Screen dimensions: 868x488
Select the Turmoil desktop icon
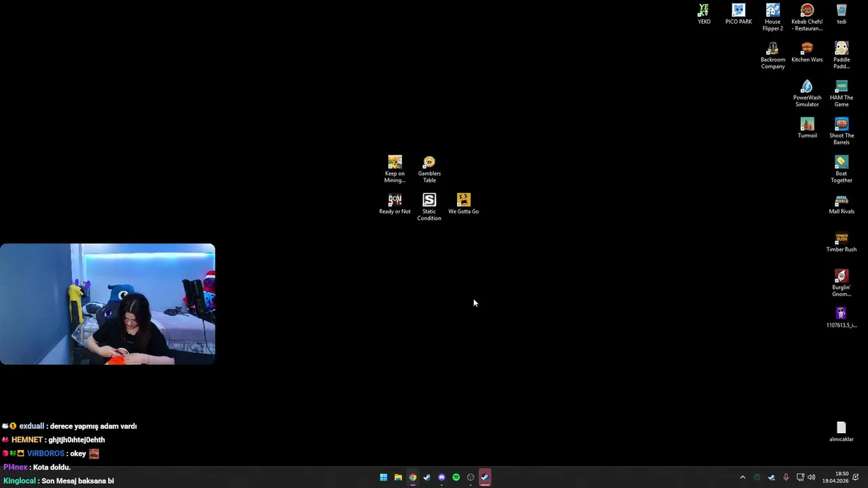(x=807, y=128)
